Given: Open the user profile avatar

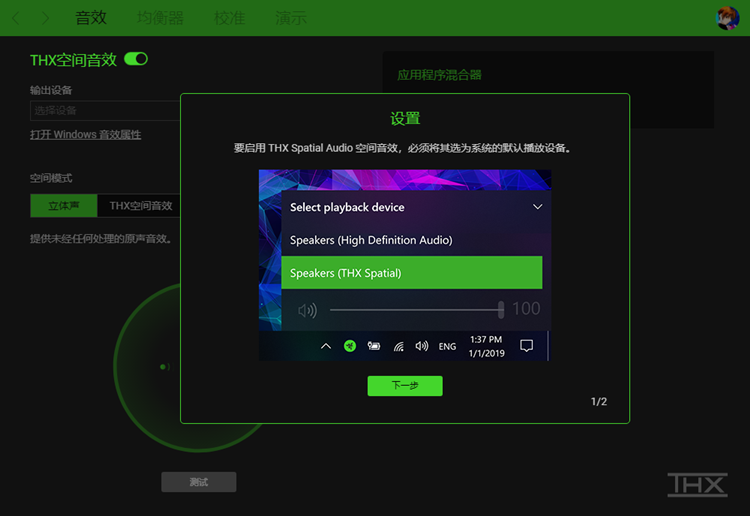Looking at the screenshot, I should coord(728,18).
